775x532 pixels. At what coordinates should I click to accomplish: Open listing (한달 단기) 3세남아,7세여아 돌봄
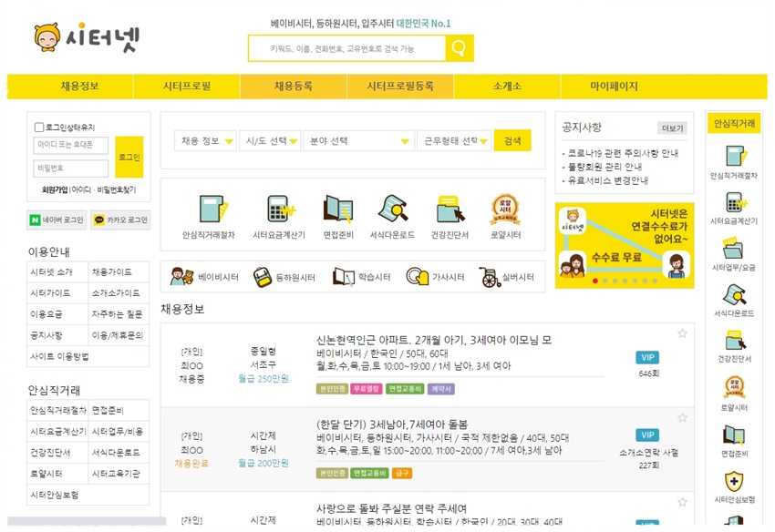pyautogui.click(x=392, y=425)
